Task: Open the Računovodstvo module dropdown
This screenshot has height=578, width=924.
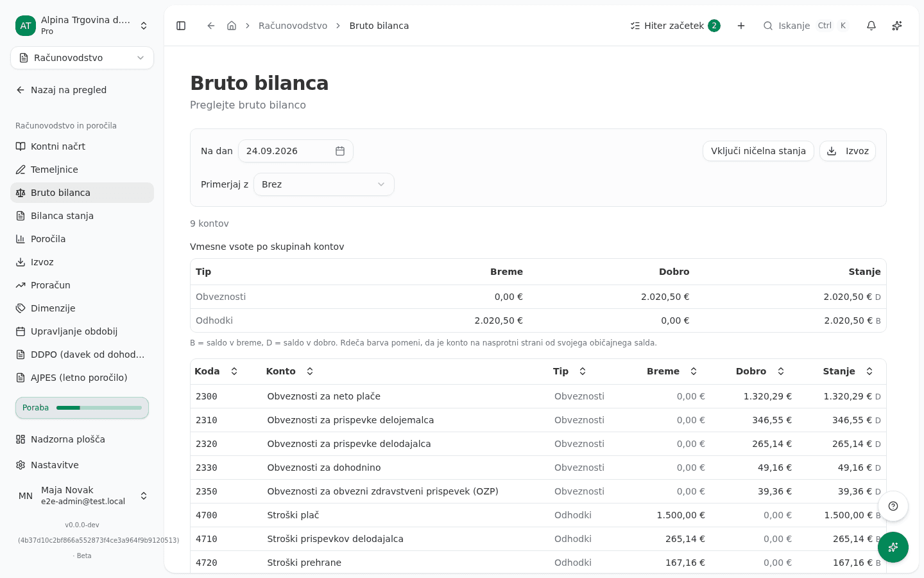Action: coord(82,58)
